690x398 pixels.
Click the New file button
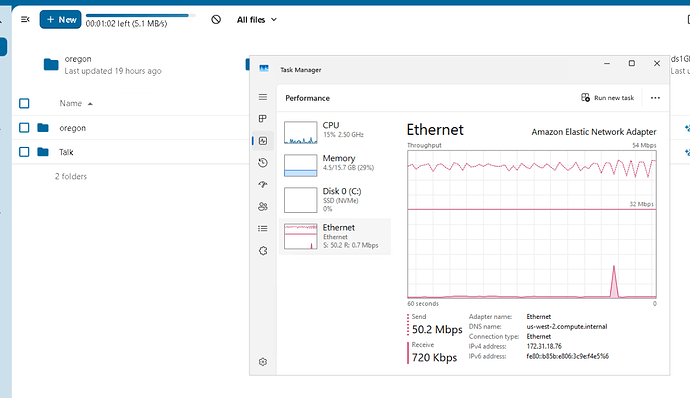click(61, 19)
